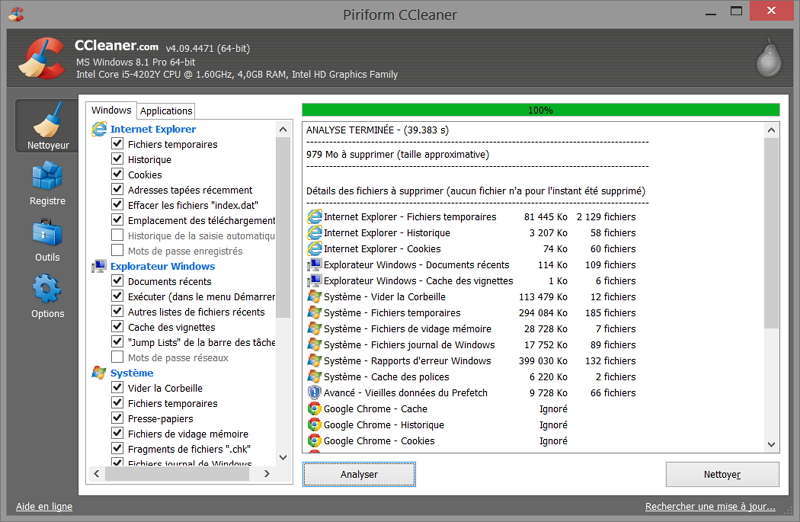Click Chrome icon beside Google Chrome Cache
The width and height of the screenshot is (800, 522).
coord(314,409)
